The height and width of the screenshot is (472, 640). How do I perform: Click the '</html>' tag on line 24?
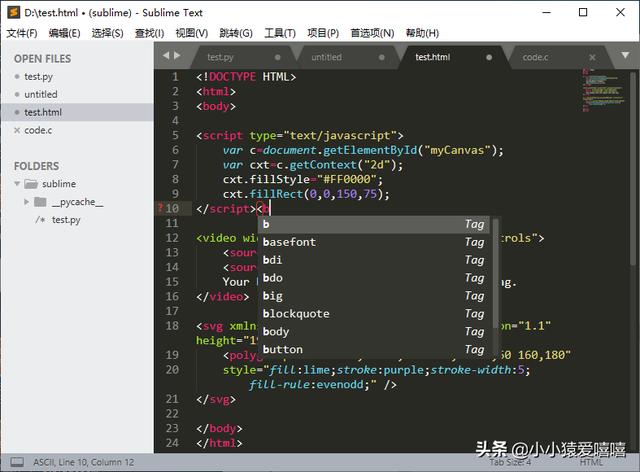pyautogui.click(x=219, y=443)
